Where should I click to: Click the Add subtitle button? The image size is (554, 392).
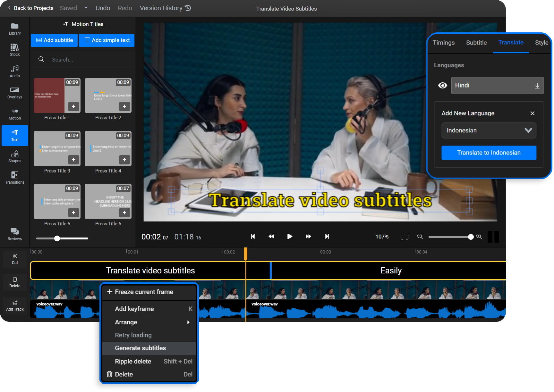coord(54,40)
